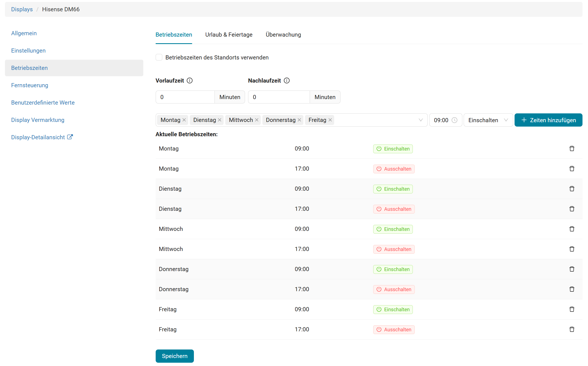Delete the Montag 09:00 Einschalten entry
The height and width of the screenshot is (366, 588).
tap(572, 149)
